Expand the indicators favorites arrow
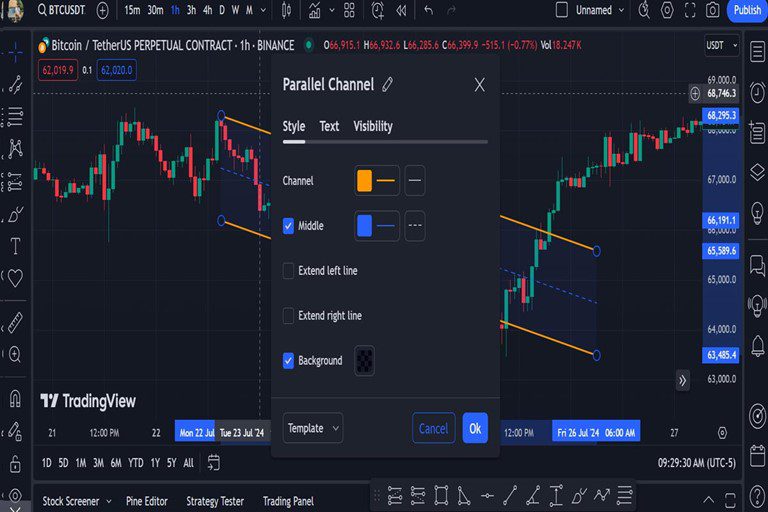Viewport: 768px width, 512px height. (x=332, y=10)
